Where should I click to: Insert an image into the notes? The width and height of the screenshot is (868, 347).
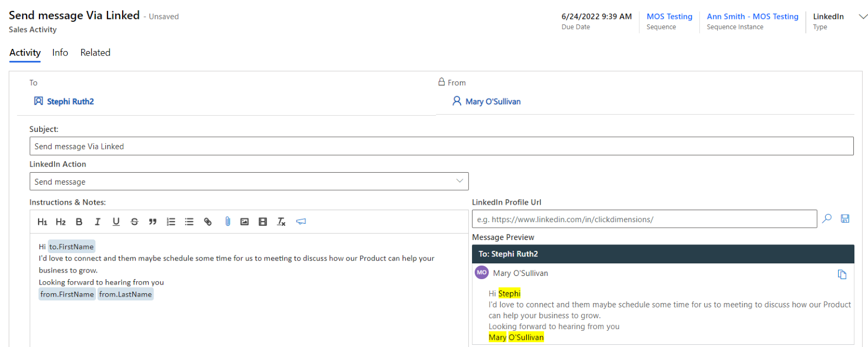pos(245,222)
